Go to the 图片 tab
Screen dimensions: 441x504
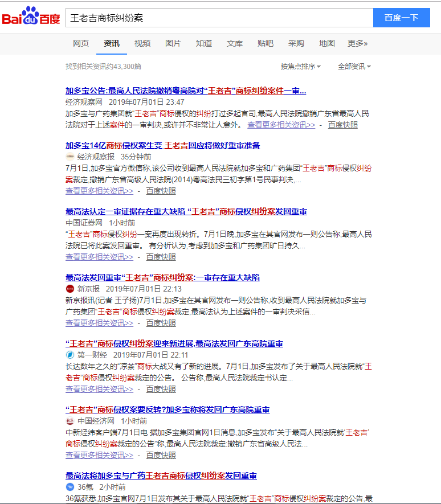[x=173, y=43]
